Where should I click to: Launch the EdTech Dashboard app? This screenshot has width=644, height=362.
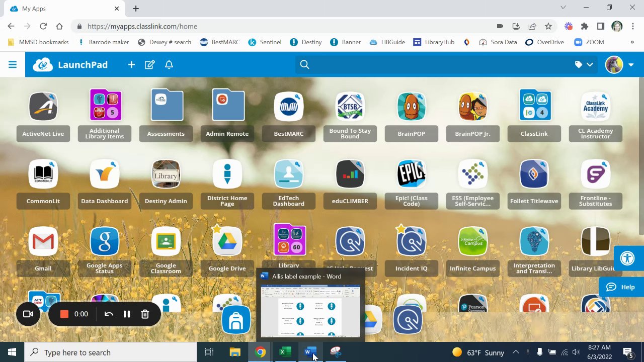click(x=289, y=174)
